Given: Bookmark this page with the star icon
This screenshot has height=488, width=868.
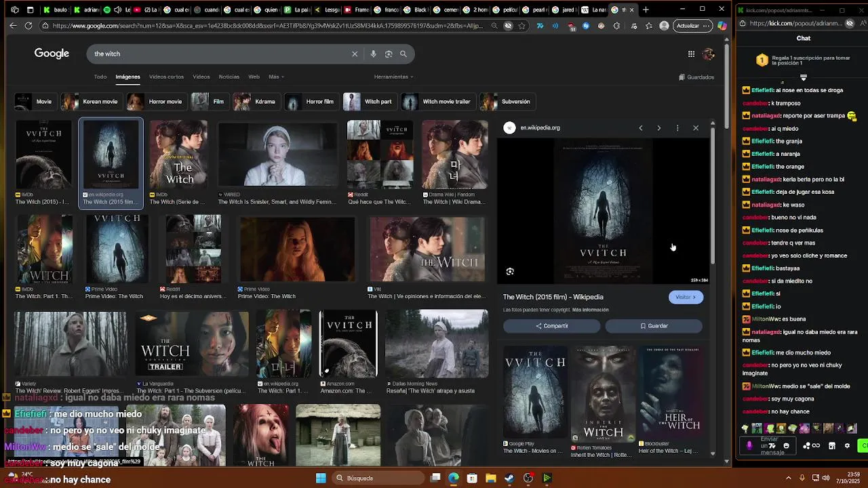Looking at the screenshot, I should tap(521, 26).
